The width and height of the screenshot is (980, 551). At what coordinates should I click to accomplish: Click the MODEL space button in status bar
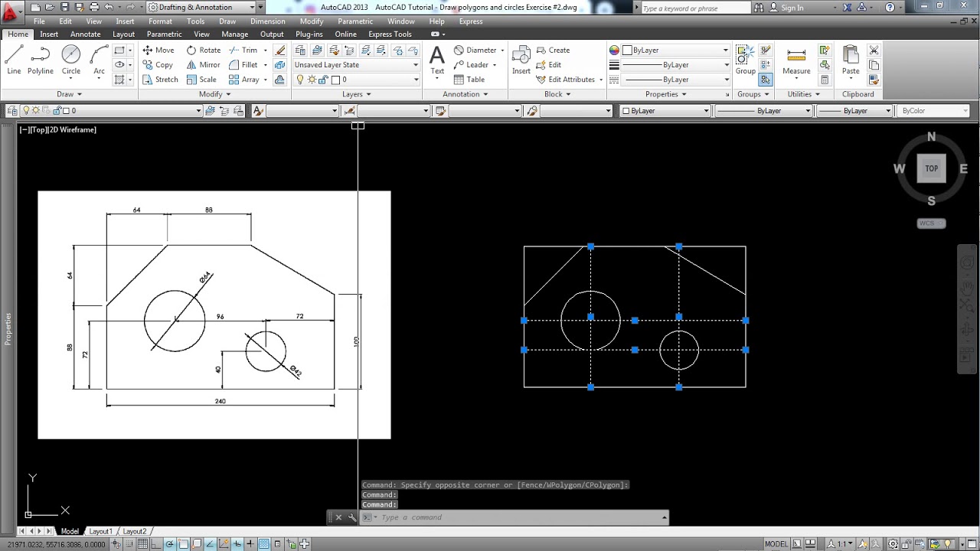click(776, 544)
